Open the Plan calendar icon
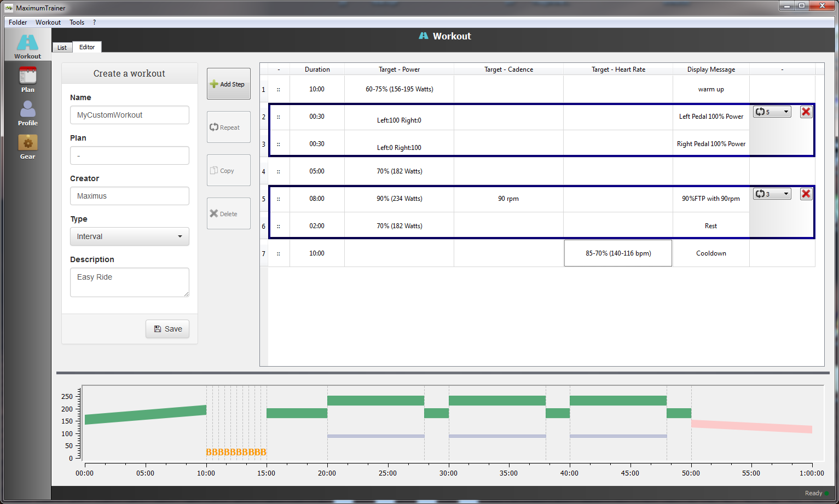839x504 pixels. [27, 79]
